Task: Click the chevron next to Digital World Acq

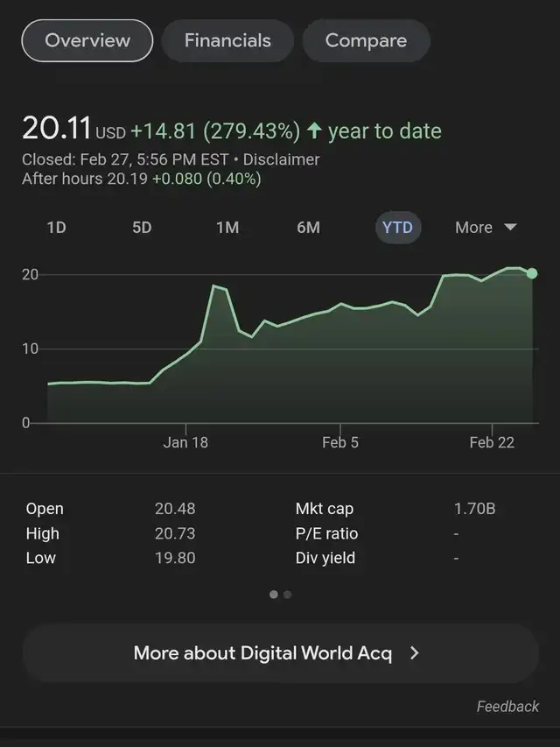Action: 415,653
